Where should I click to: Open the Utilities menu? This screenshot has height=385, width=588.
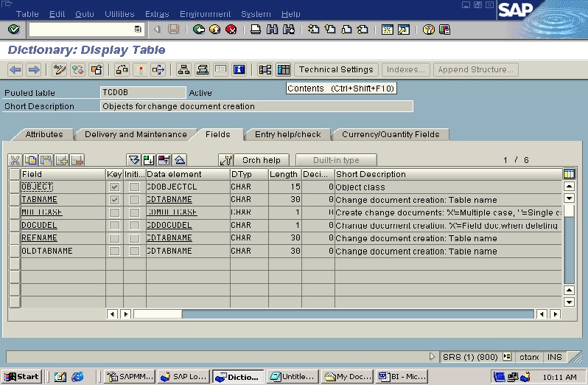119,14
